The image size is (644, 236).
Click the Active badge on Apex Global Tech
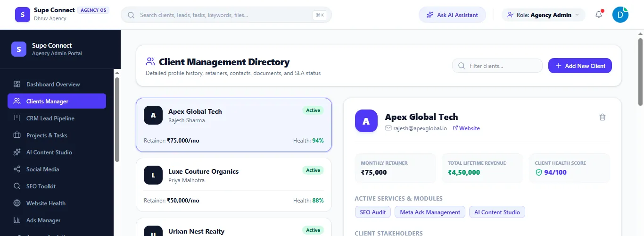click(x=313, y=110)
